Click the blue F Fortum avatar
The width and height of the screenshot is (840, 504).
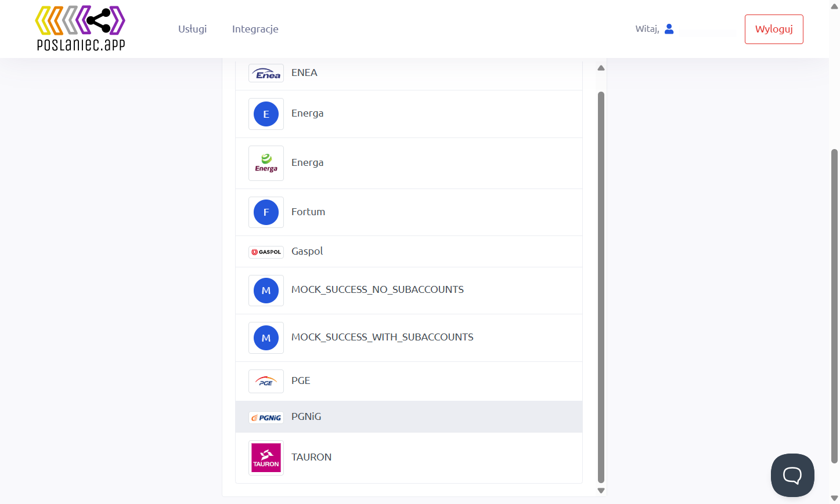[266, 212]
